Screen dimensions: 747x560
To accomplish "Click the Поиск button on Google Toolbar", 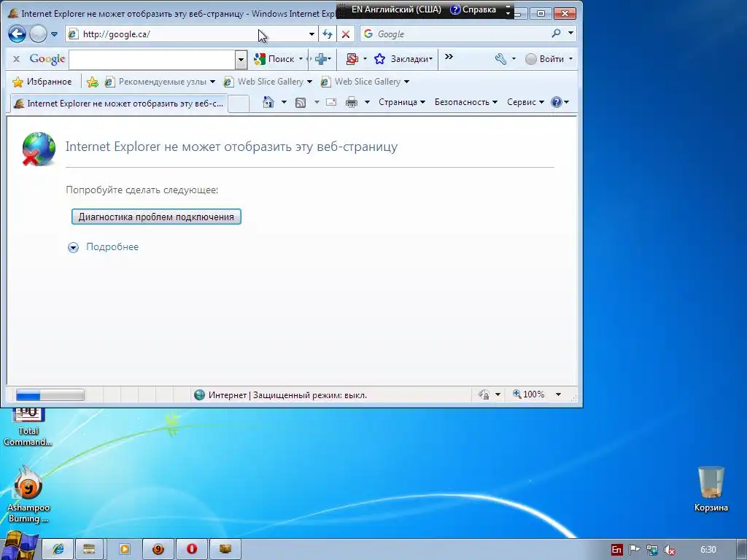I will tap(275, 59).
